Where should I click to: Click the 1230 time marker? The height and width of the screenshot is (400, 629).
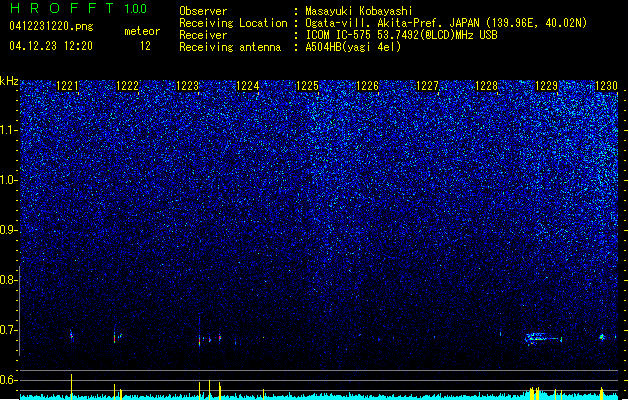point(606,86)
